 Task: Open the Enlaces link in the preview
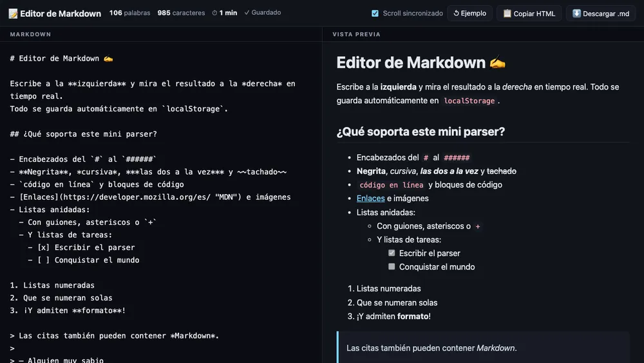click(370, 198)
